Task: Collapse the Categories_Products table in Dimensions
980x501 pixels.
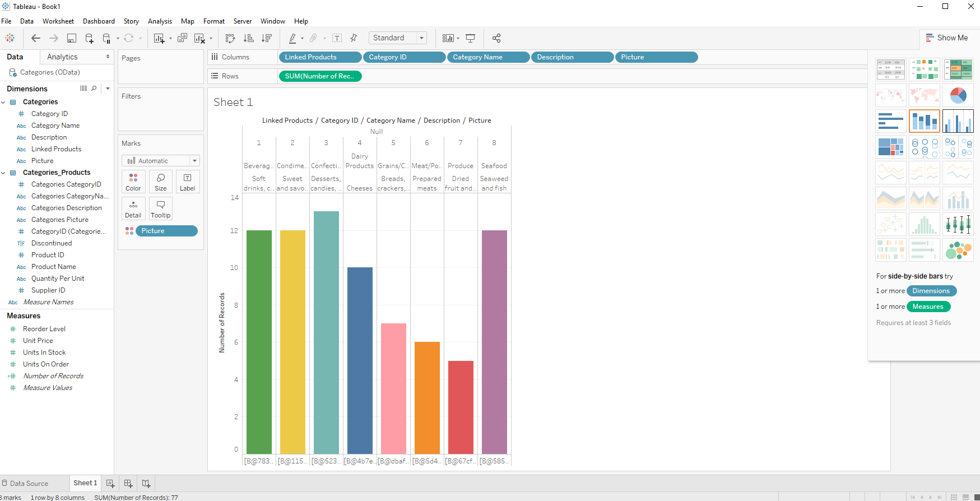Action: click(x=3, y=173)
